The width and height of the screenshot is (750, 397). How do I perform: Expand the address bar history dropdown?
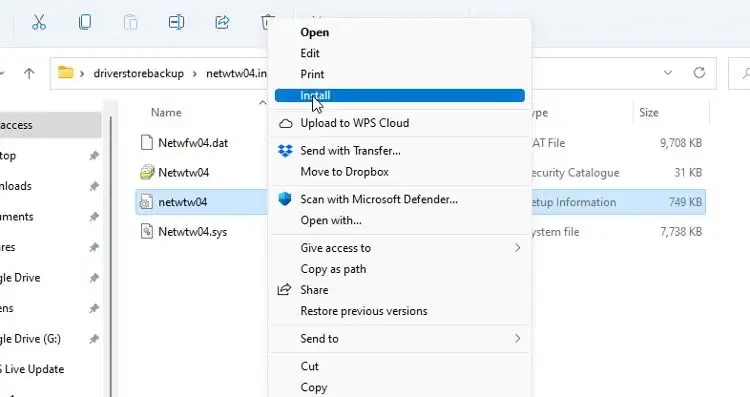pyautogui.click(x=668, y=73)
